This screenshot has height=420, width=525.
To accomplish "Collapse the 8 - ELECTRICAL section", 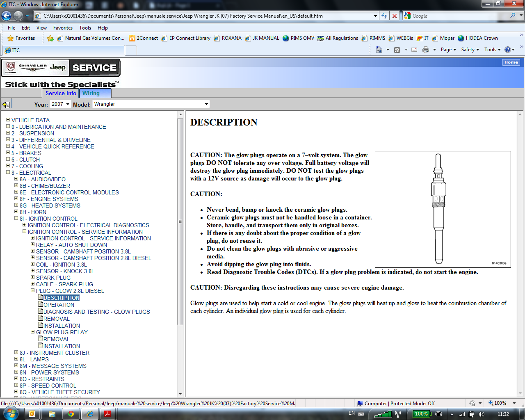I will (x=8, y=173).
